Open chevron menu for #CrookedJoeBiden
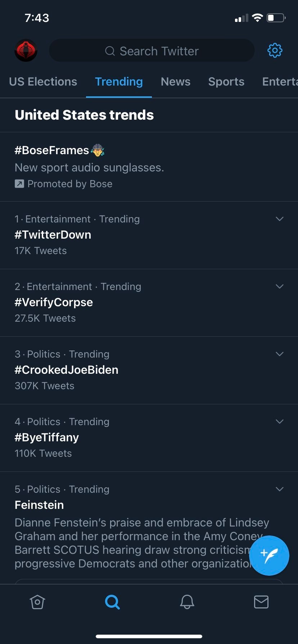Screen dimensions: 298x644 coord(280,354)
